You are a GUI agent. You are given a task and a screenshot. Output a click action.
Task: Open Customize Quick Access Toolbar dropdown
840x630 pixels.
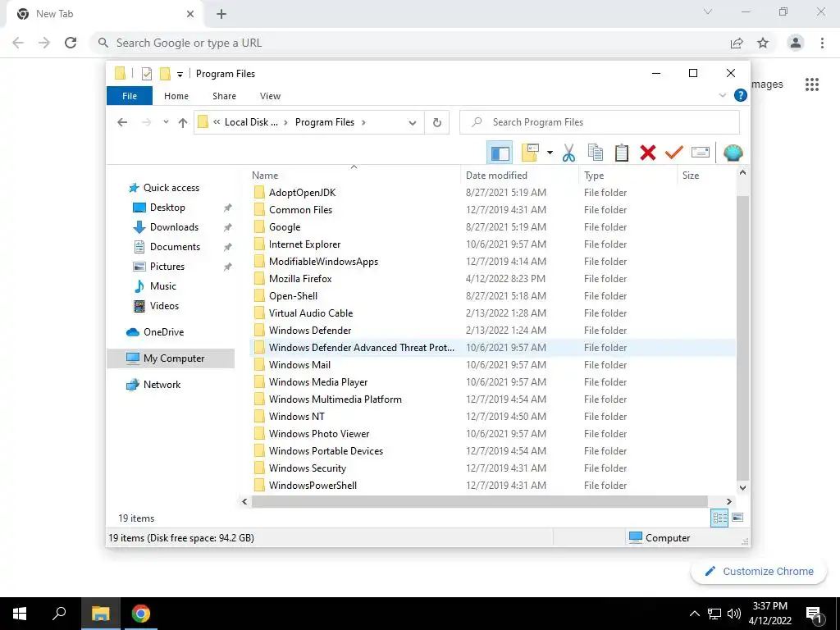coord(180,74)
